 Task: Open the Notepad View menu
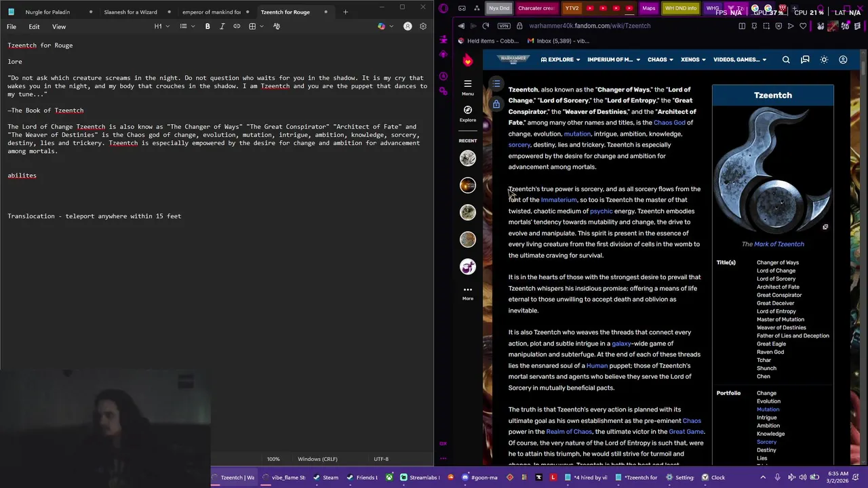click(x=59, y=26)
